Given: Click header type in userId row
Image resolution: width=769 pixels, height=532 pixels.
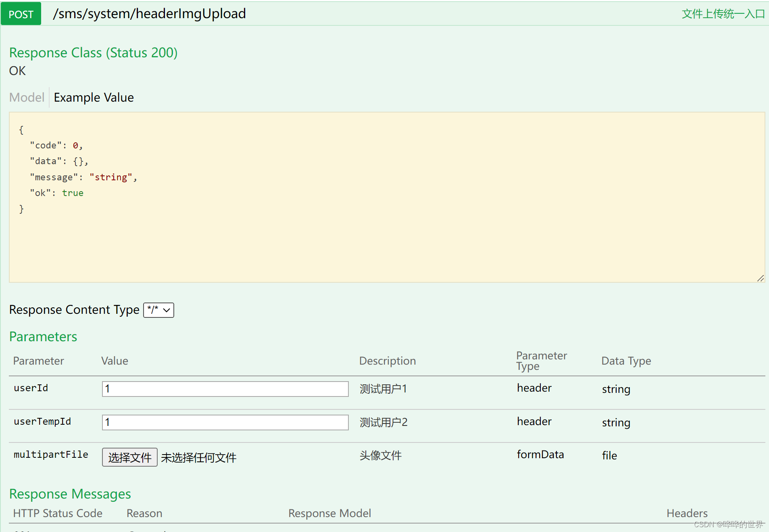Looking at the screenshot, I should point(534,388).
